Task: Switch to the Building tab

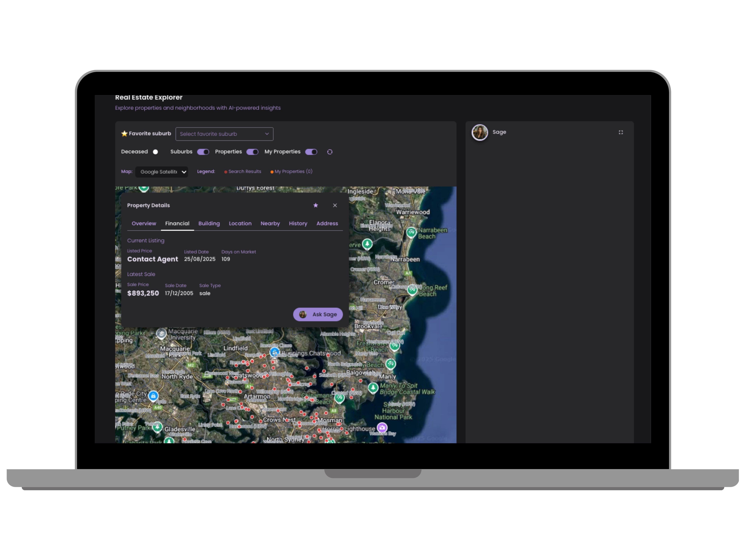Action: pyautogui.click(x=209, y=223)
